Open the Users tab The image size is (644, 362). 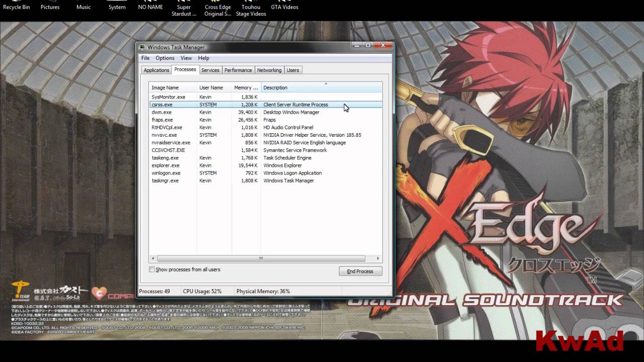tap(293, 70)
